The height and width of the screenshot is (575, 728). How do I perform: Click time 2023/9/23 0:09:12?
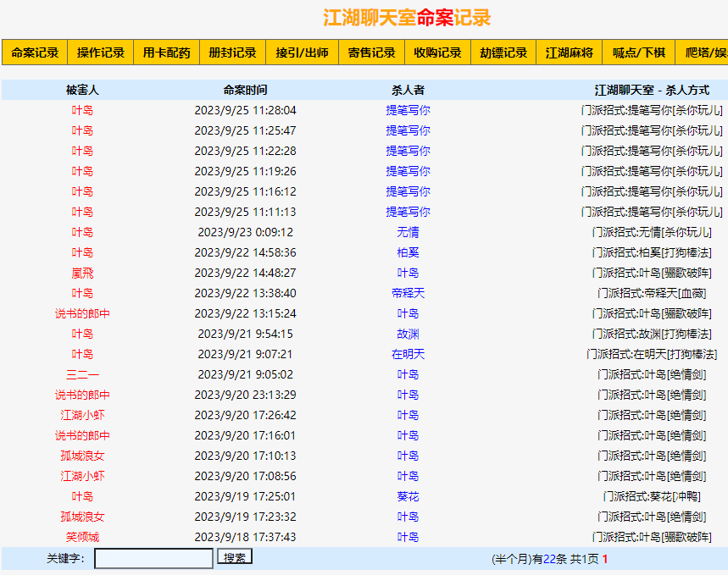(245, 232)
